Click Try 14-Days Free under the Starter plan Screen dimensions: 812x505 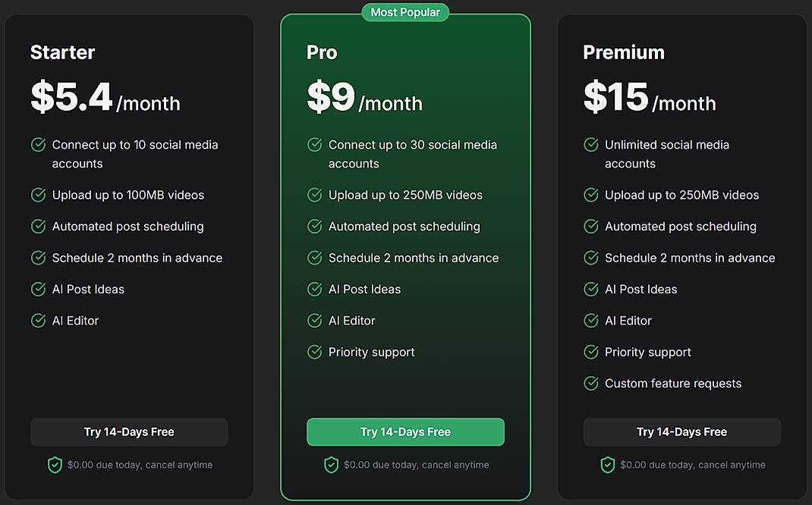click(x=129, y=431)
